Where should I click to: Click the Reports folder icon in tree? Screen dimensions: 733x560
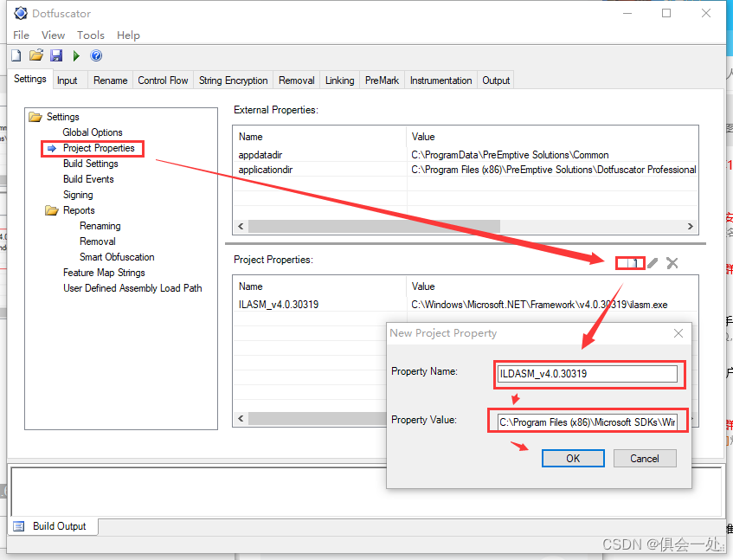pos(52,210)
